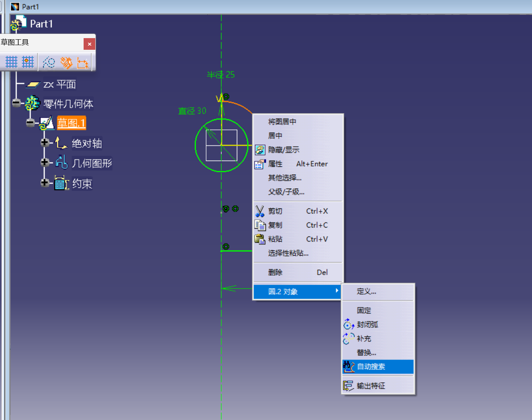Select 绝对轴 text in the tree

(x=87, y=143)
